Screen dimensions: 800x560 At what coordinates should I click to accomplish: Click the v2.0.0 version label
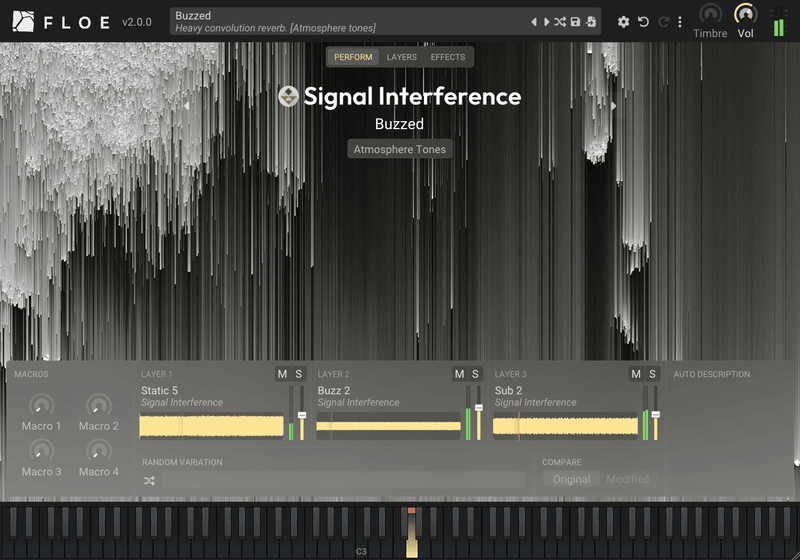coord(137,22)
